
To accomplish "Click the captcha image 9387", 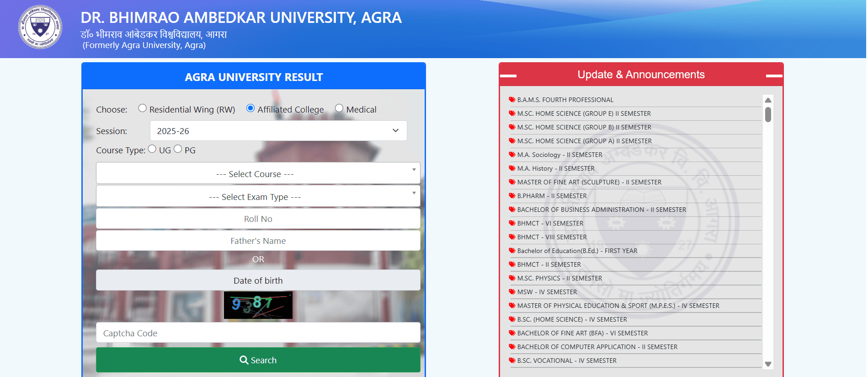I will [x=258, y=305].
